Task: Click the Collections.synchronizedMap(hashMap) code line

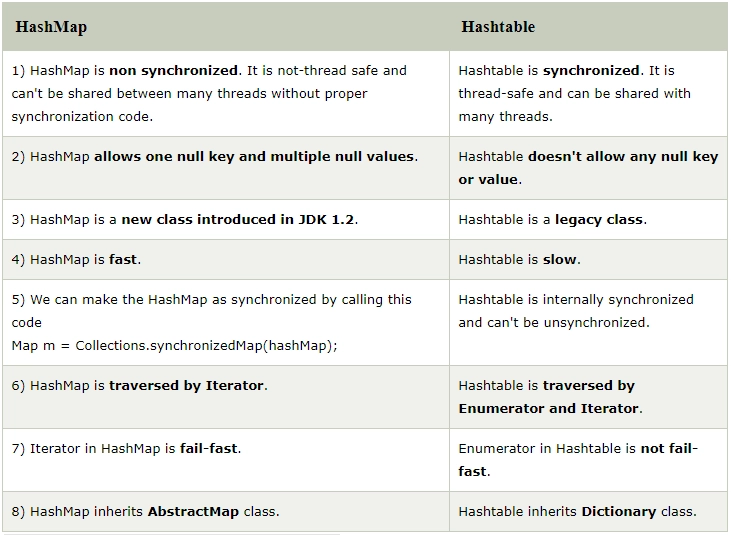Action: 175,345
